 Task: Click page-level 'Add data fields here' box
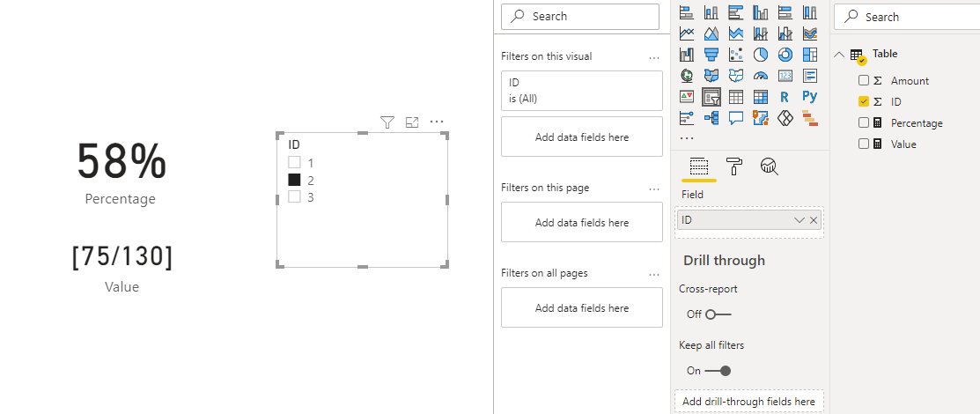pos(582,222)
